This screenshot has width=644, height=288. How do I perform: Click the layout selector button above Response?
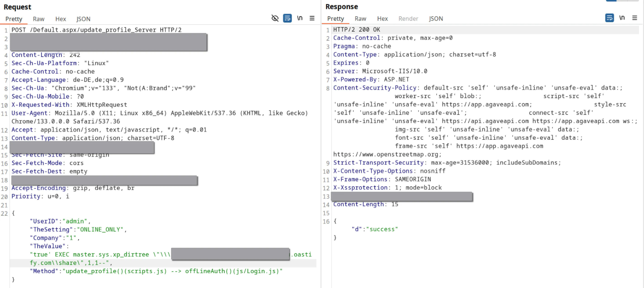pyautogui.click(x=611, y=1)
